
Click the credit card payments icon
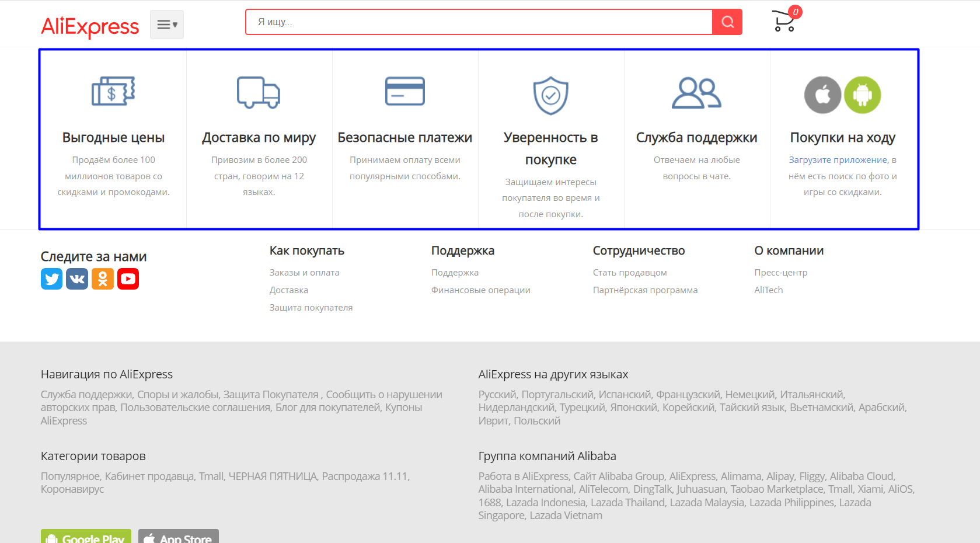click(x=405, y=91)
